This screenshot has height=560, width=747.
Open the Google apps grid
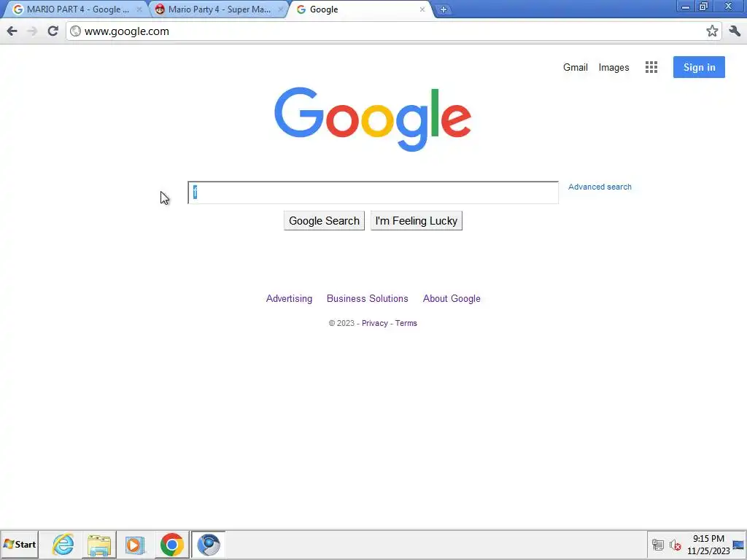coord(651,67)
